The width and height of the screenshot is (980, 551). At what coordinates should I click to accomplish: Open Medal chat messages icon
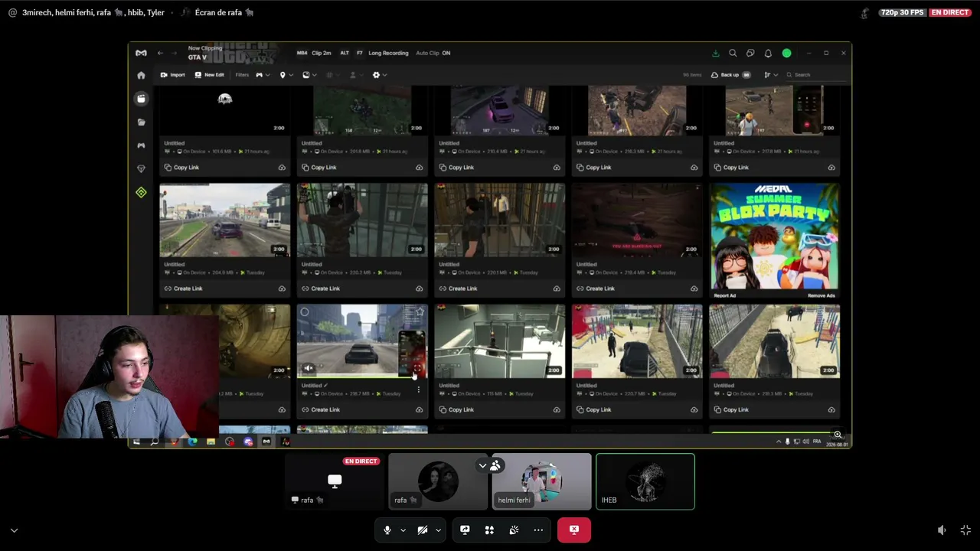[x=750, y=54]
